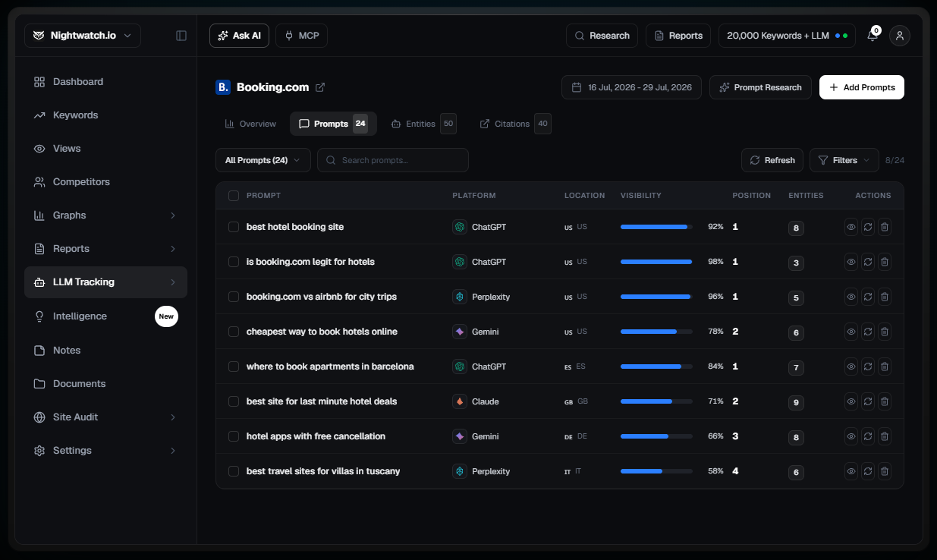
Task: Refresh 'hotel apps with free cancellation' row
Action: (868, 436)
